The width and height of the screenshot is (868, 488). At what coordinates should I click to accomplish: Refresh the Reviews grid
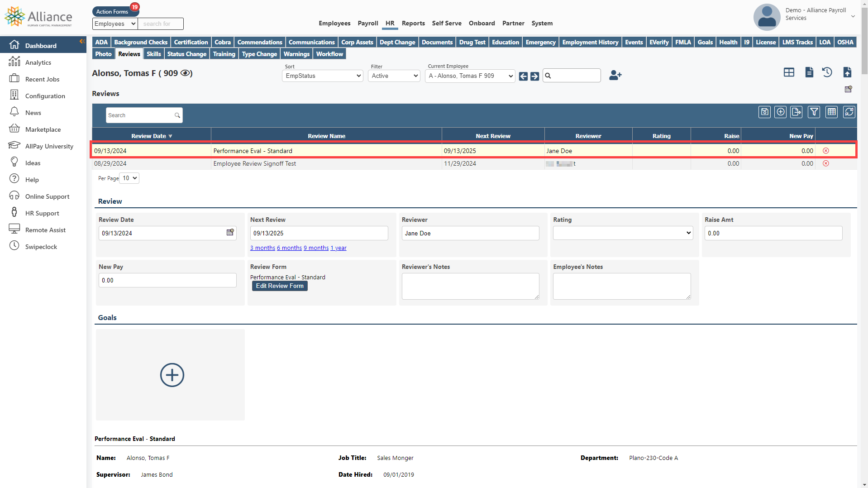[849, 112]
